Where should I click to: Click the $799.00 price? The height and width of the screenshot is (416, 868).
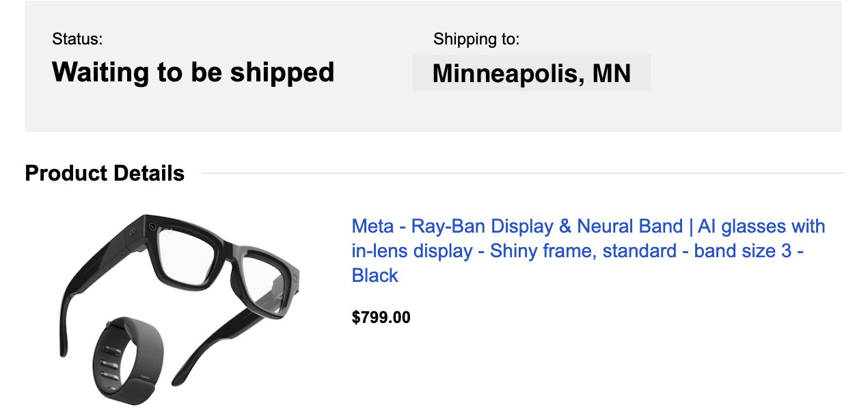(x=381, y=317)
